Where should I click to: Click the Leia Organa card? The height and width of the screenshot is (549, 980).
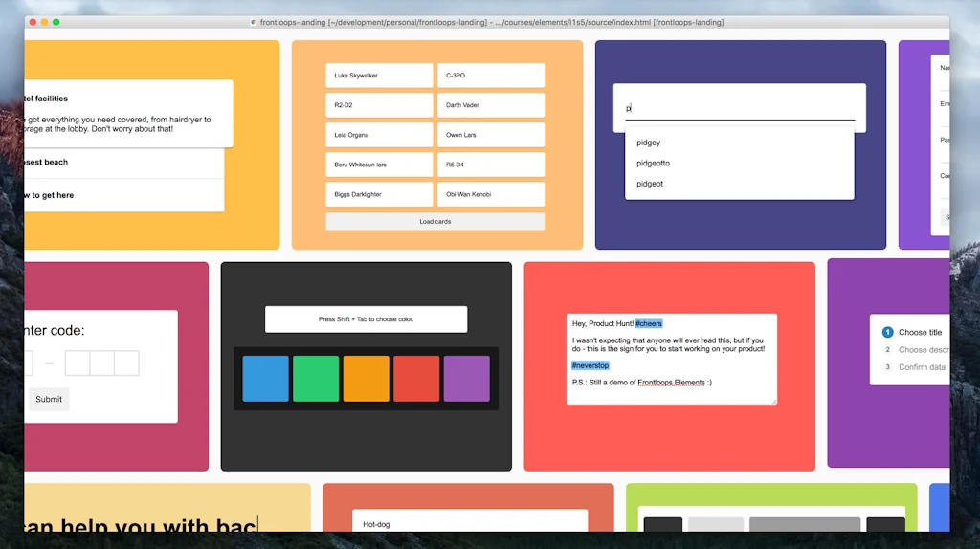click(379, 135)
